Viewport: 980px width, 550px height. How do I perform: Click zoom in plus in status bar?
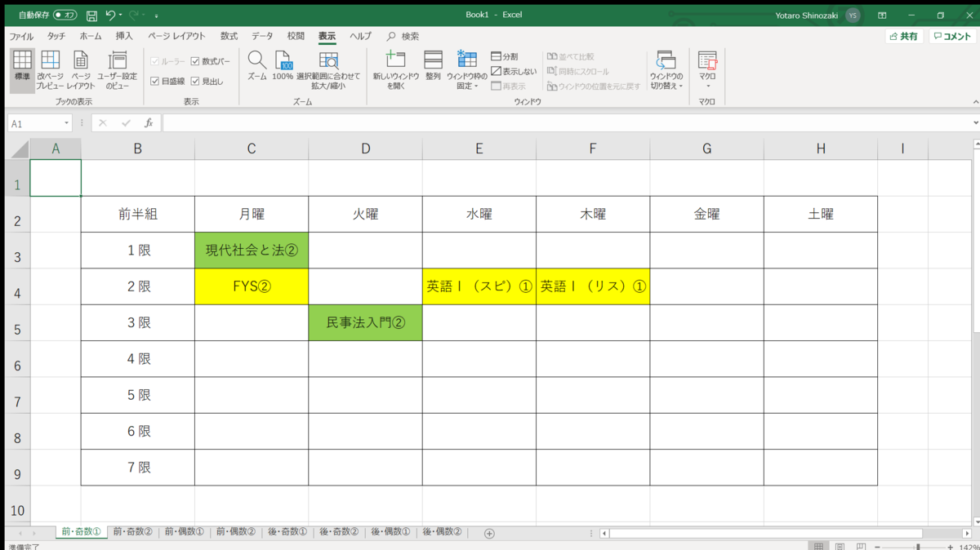point(950,546)
